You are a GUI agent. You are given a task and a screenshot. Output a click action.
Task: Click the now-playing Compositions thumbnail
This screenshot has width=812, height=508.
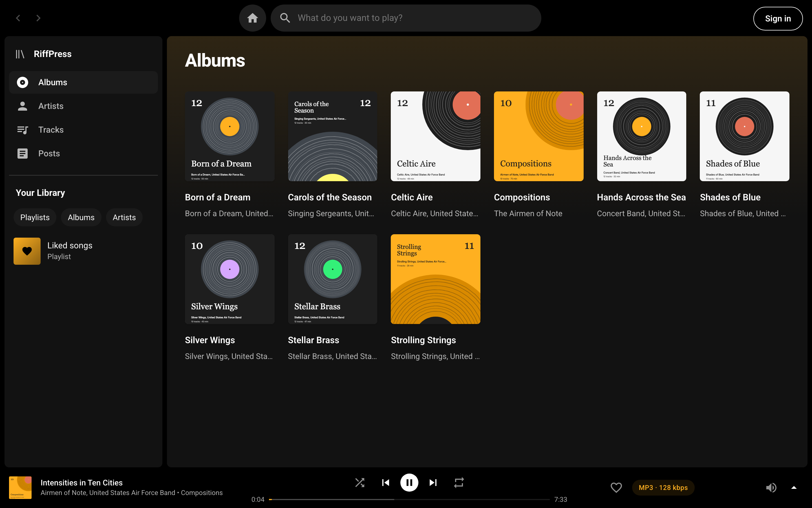[20, 487]
